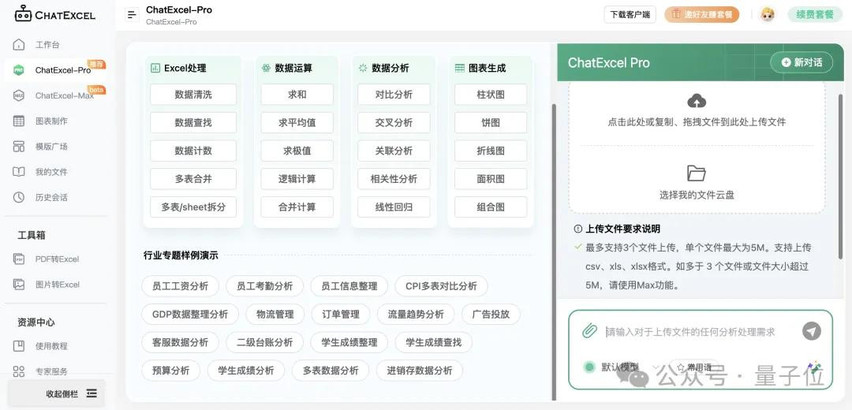Open the 使用教程 icon
The width and height of the screenshot is (852, 410).
[19, 346]
